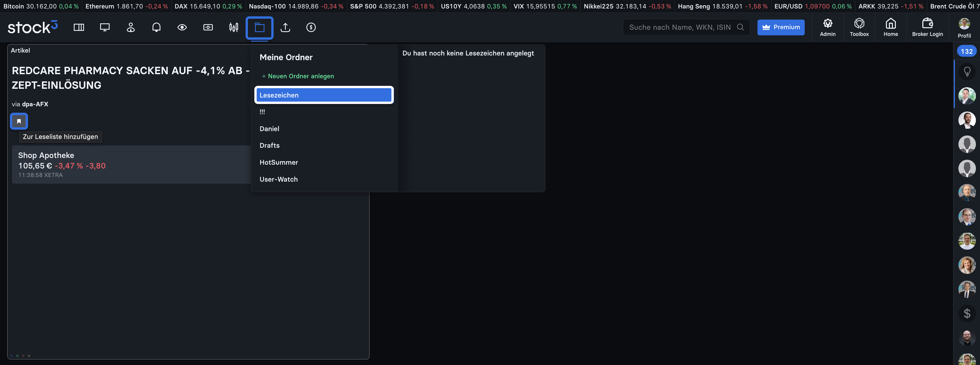980x365 pixels.
Task: Open VIX in the ticker bar
Action: tap(545, 6)
